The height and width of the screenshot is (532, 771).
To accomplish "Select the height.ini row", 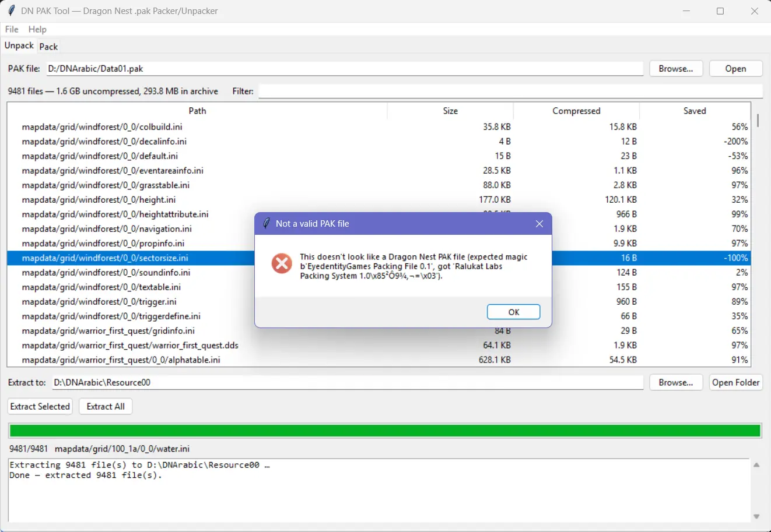I will pos(379,199).
